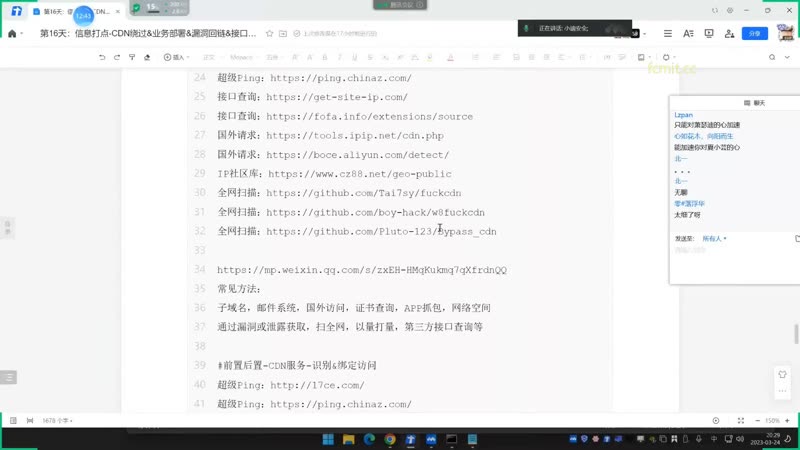This screenshot has height=450, width=800.
Task: Open the hamburger outline menu in header
Action: point(667,34)
